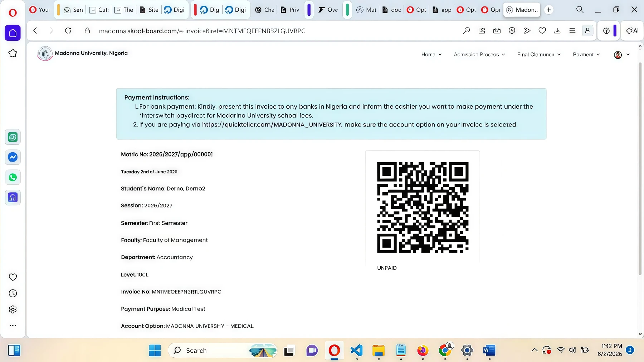Click the circled-x blocker icon in toolbar

(x=512, y=31)
